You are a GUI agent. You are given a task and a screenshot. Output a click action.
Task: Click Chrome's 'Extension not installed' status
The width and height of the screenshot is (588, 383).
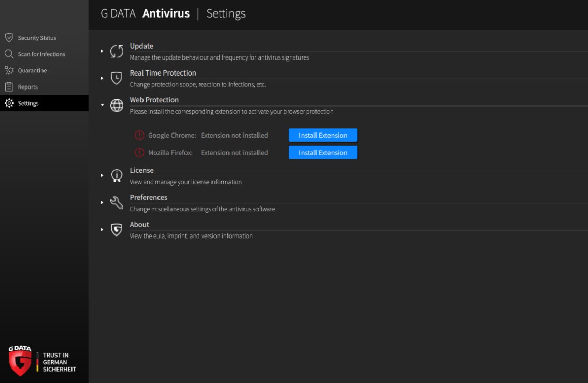click(x=234, y=135)
